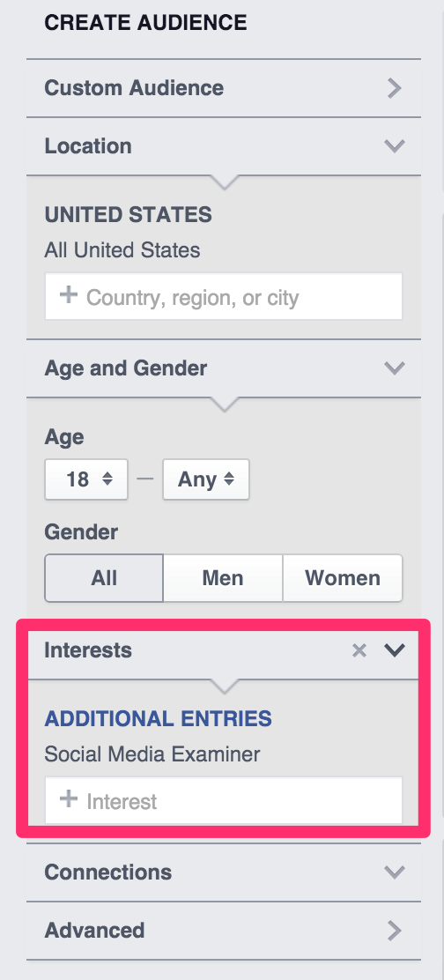Select the All gender option
The image size is (444, 980).
point(104,577)
